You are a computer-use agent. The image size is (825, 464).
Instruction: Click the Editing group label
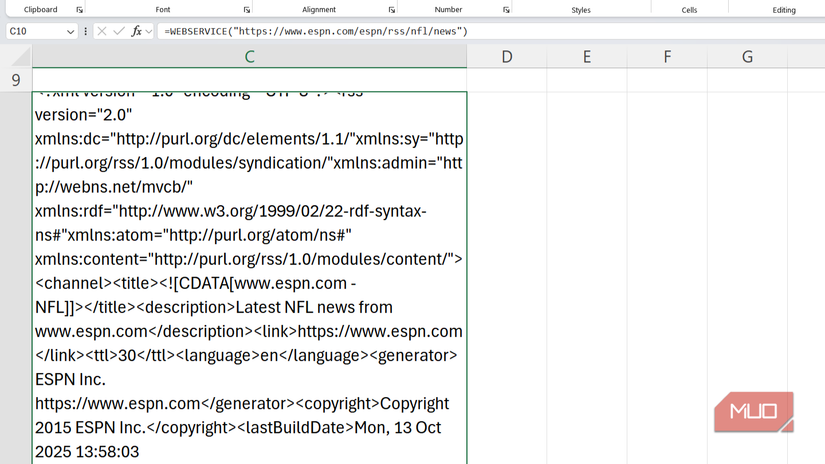pyautogui.click(x=784, y=10)
